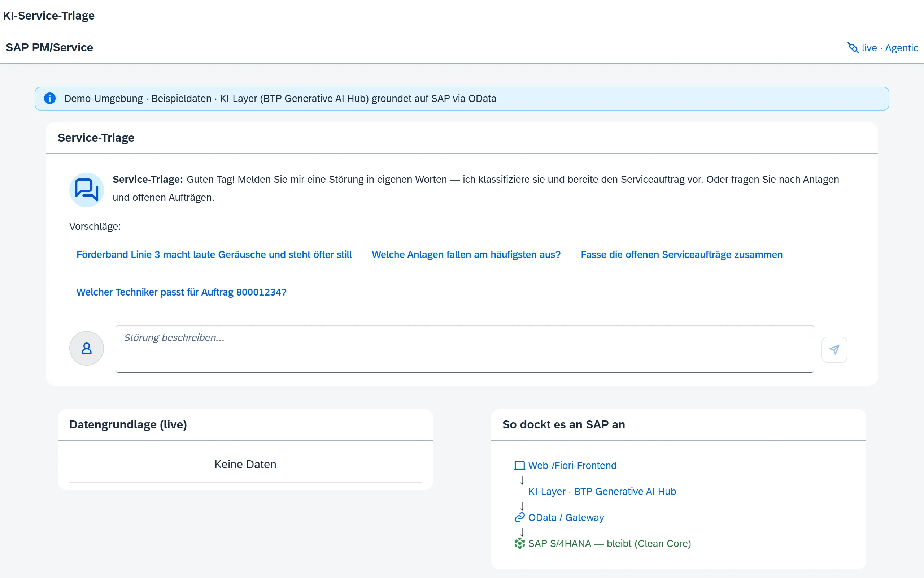Click KI-Layer · BTP Generative AI Hub label
Screen dimensions: 924x578
(x=602, y=491)
